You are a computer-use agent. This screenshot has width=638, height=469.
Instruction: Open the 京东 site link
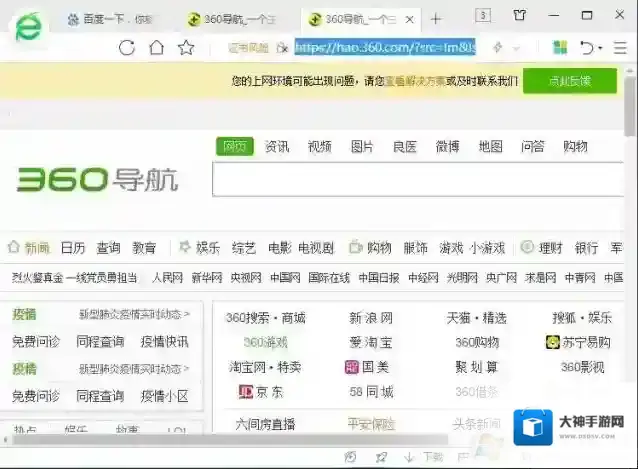[x=261, y=392]
